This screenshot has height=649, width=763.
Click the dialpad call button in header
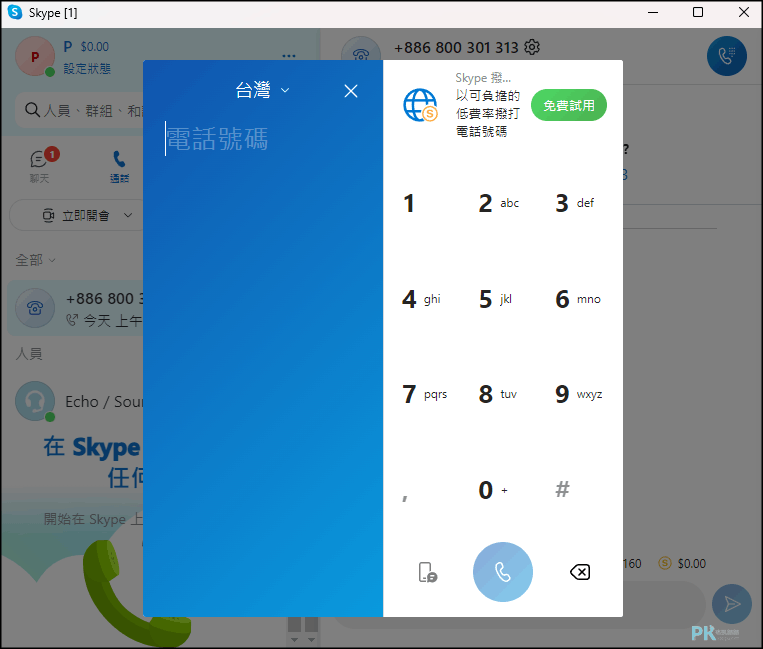[x=727, y=56]
